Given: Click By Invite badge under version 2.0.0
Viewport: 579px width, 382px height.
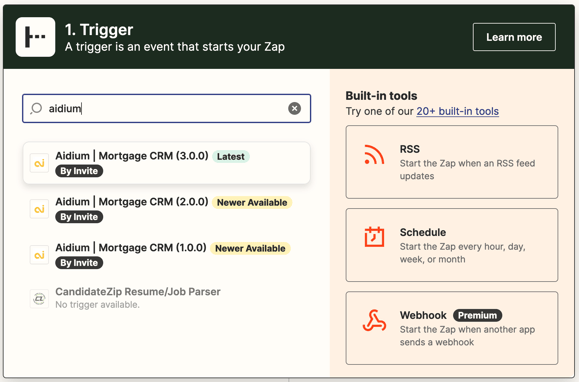Looking at the screenshot, I should pos(79,217).
